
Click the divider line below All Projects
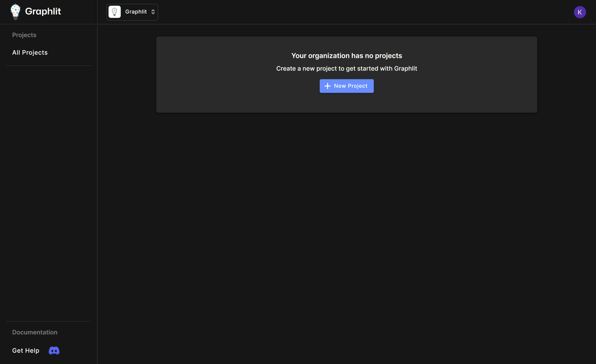(x=48, y=65)
